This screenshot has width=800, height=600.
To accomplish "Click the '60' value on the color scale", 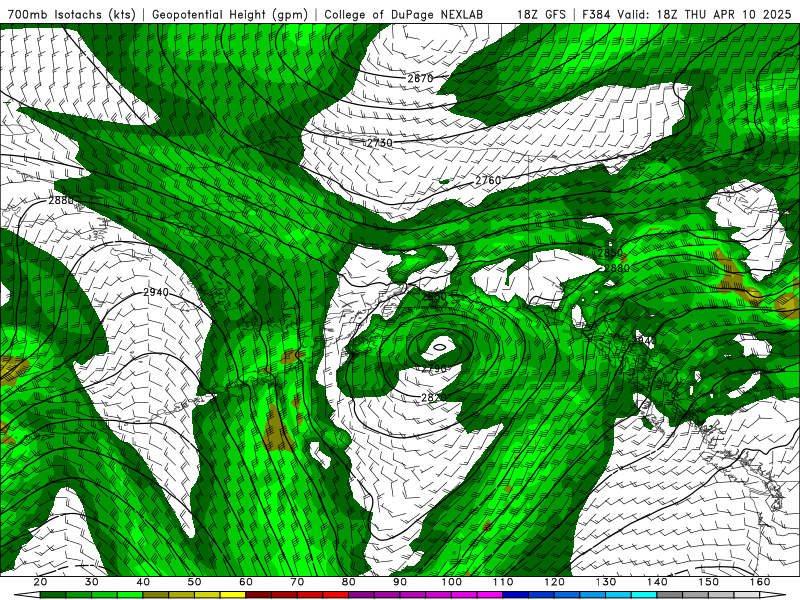I will pyautogui.click(x=246, y=582).
